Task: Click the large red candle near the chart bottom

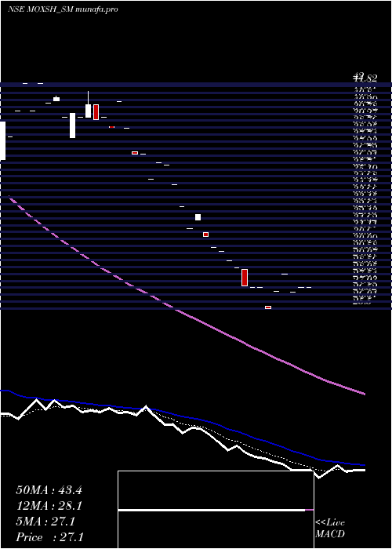Action: point(245,278)
